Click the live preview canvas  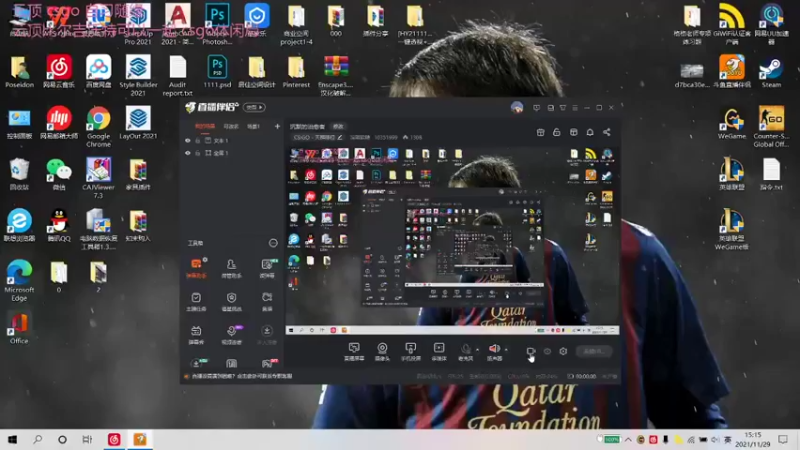452,241
